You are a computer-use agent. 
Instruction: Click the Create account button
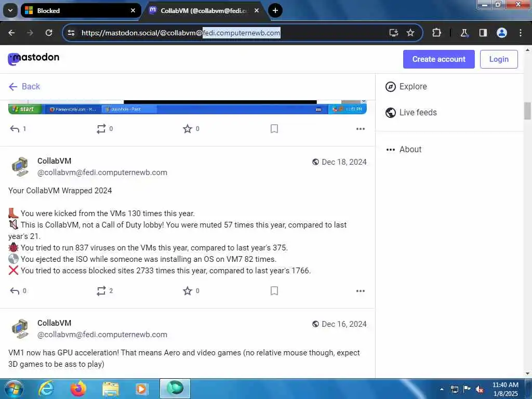coord(438,59)
